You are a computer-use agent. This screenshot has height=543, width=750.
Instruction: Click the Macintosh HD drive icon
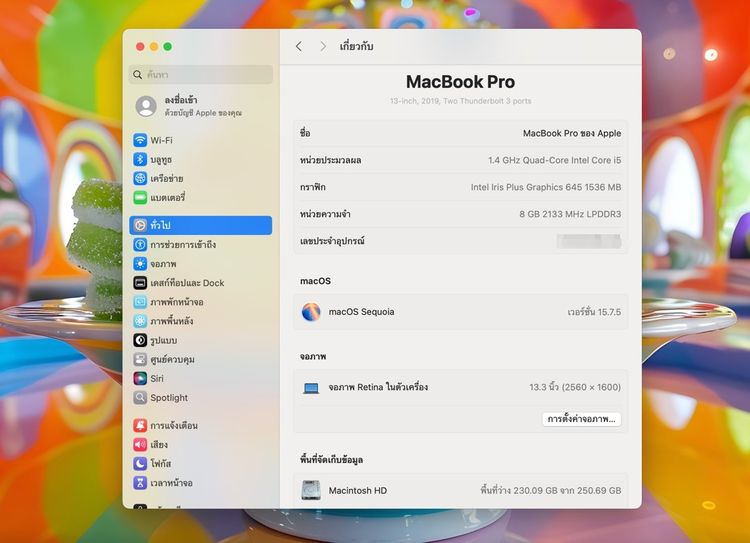(x=311, y=490)
